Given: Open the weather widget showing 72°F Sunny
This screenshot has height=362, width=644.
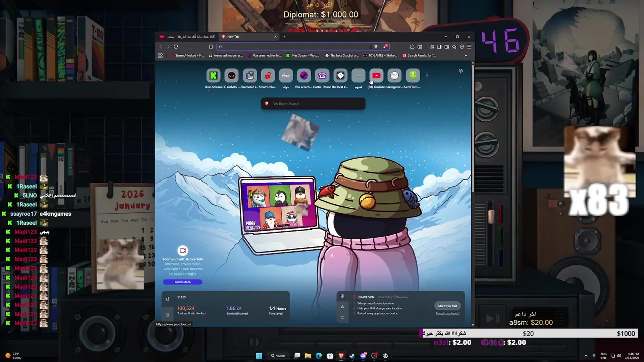Looking at the screenshot, I should tap(12, 356).
